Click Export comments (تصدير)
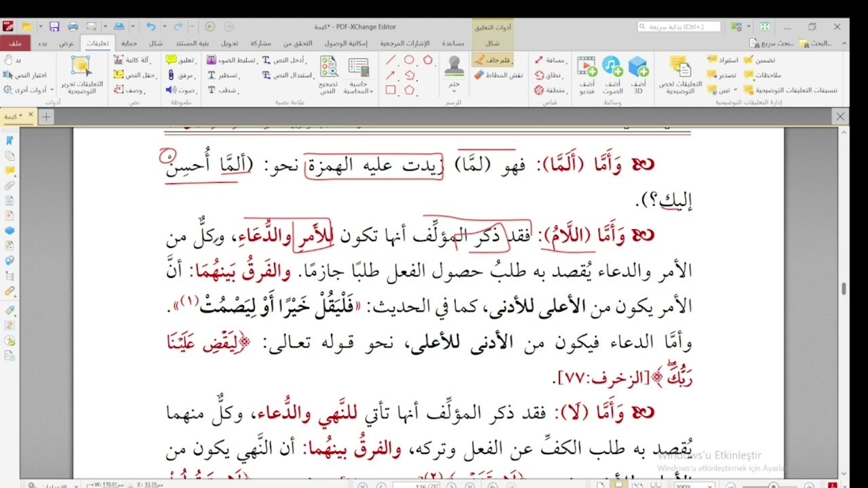The width and height of the screenshot is (868, 488). tap(722, 75)
